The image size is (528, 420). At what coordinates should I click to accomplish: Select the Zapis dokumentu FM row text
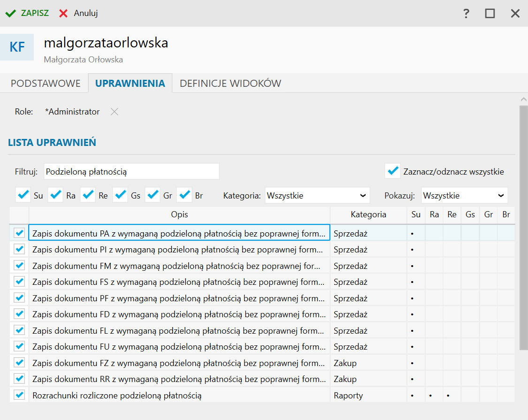[176, 266]
